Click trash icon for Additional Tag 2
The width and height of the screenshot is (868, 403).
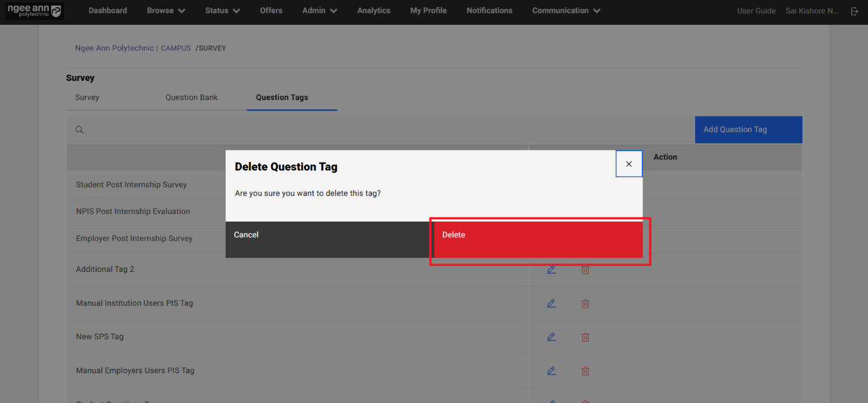[585, 270]
